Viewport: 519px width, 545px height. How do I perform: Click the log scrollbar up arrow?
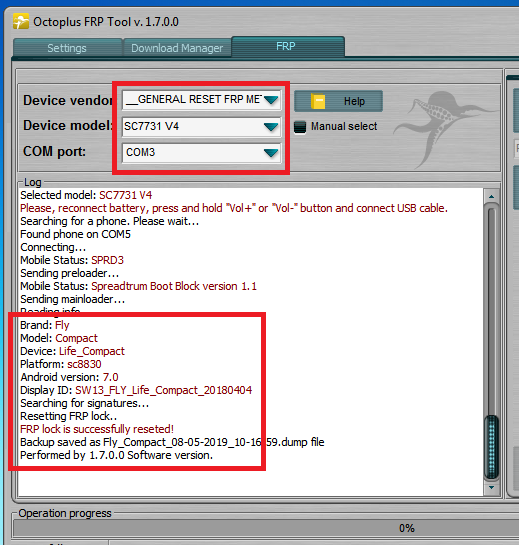[x=491, y=197]
